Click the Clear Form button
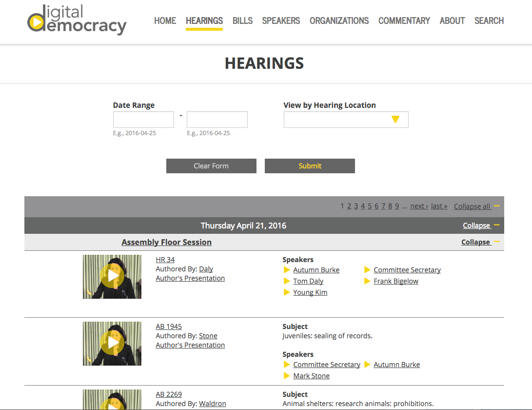532x410 pixels. point(211,166)
